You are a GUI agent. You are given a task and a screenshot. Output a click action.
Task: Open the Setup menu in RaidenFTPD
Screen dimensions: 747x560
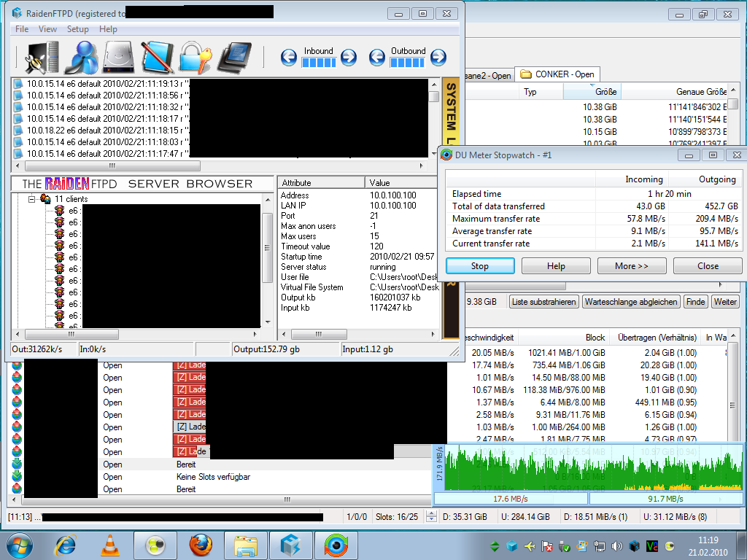[x=78, y=29]
